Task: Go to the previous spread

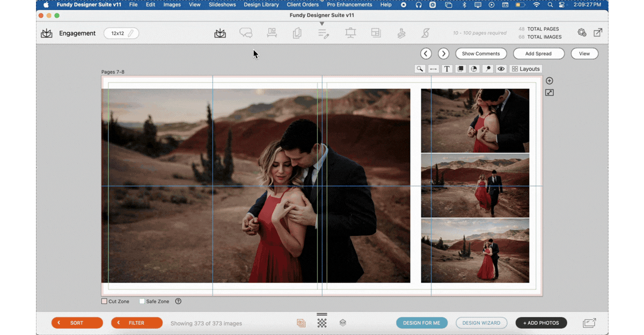Action: 426,54
